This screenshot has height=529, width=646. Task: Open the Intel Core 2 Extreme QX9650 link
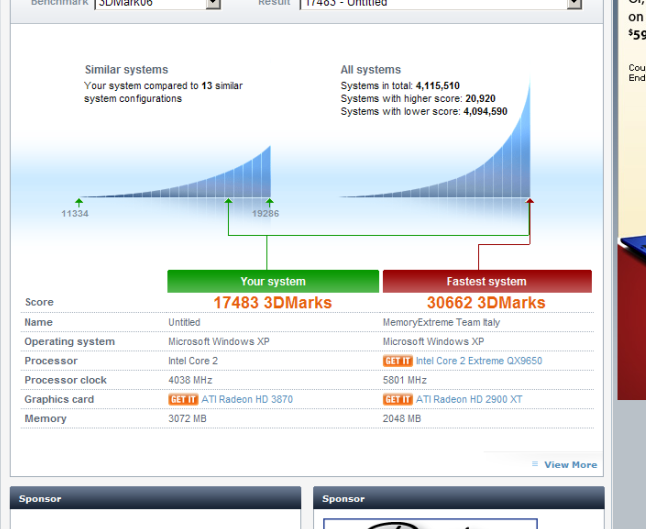tap(479, 361)
